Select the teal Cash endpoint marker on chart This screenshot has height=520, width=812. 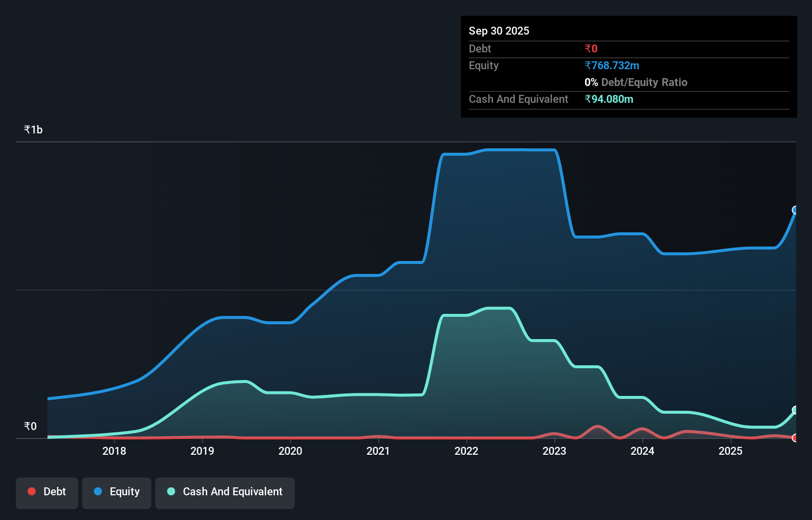tap(795, 410)
